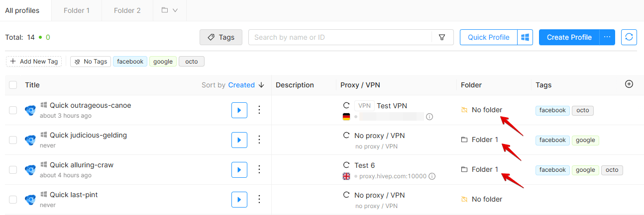Switch to the Folder 2 tab
644x215 pixels.
coord(127,10)
